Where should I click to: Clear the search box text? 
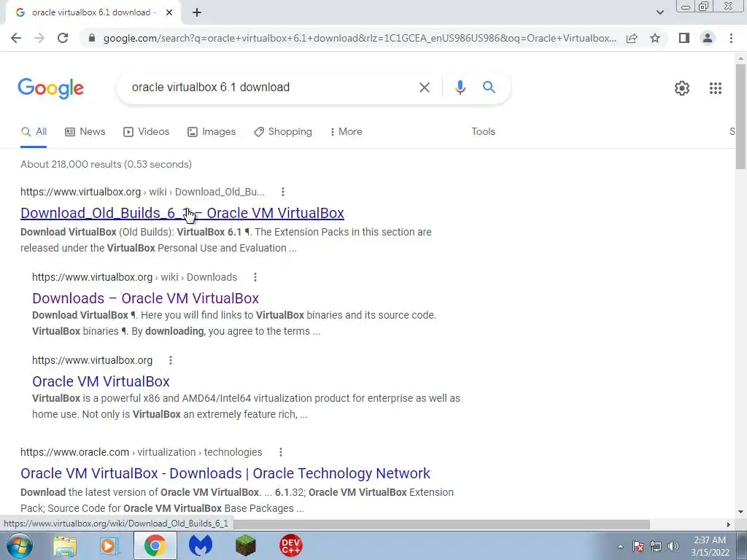[x=424, y=87]
